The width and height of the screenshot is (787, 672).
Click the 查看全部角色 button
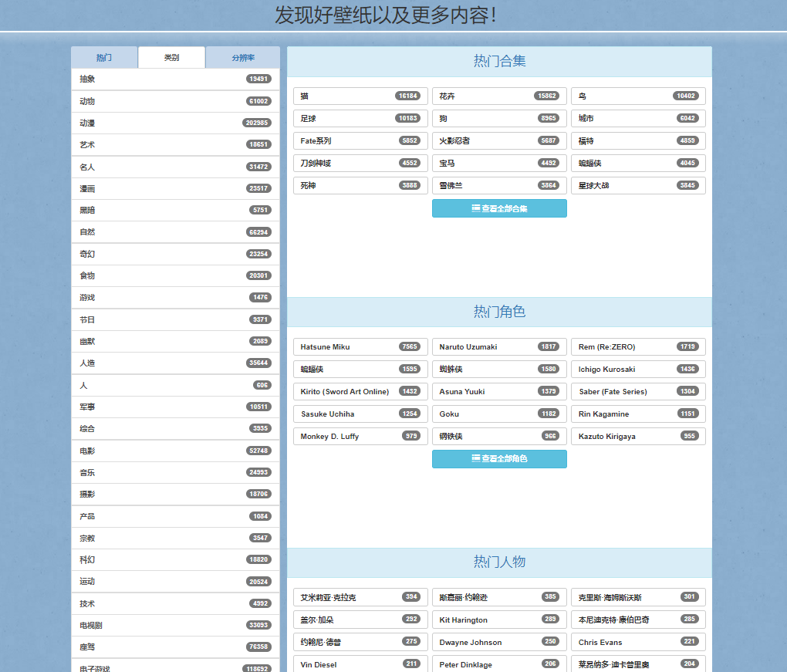[x=499, y=459]
